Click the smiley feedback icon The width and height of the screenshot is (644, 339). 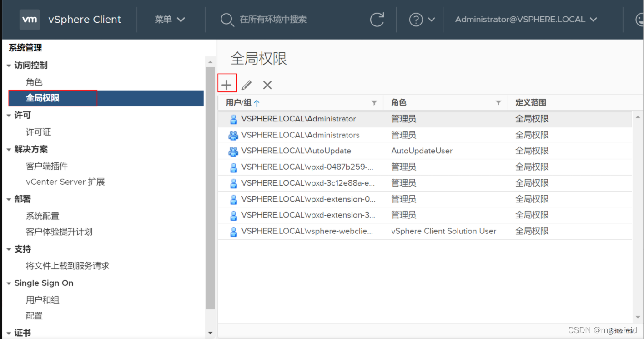click(x=639, y=20)
